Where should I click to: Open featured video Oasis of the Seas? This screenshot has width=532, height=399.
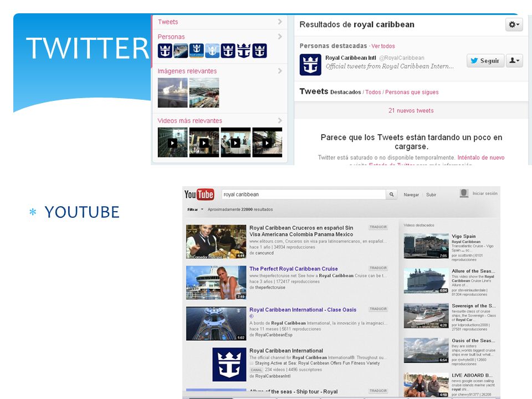click(473, 341)
